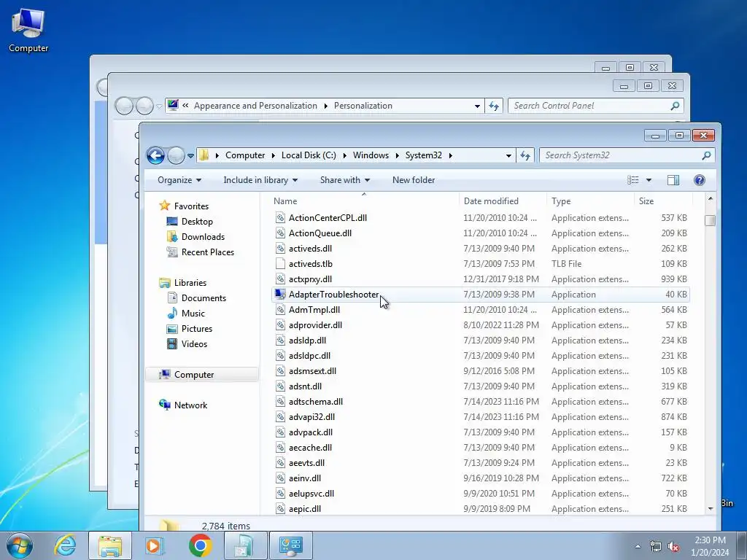
Task: Open the view options dropdown arrow
Action: (649, 180)
